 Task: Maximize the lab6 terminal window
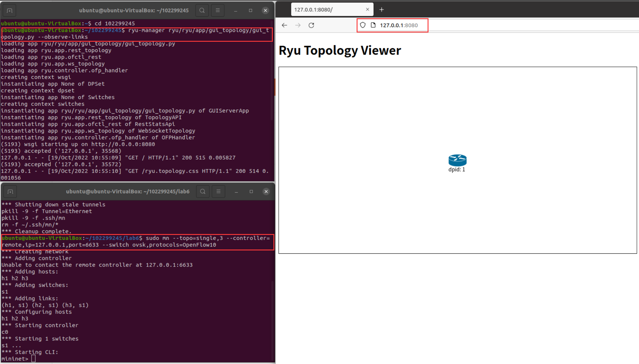click(251, 191)
